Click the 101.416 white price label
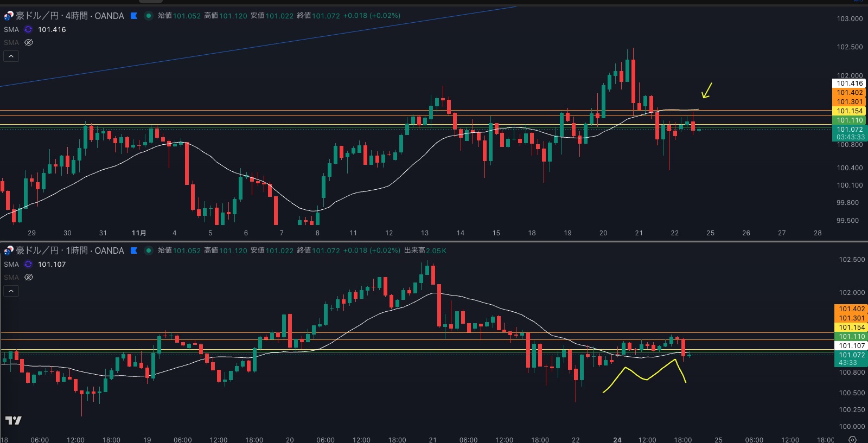 (x=849, y=84)
